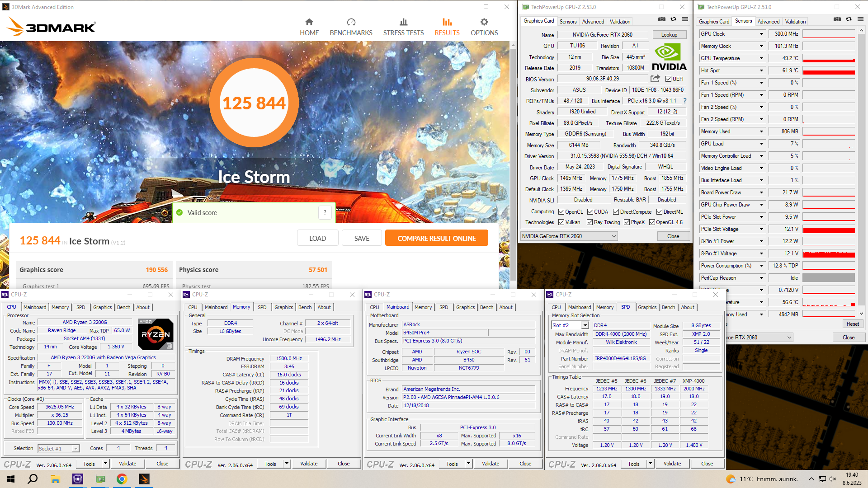Open GPU-Z Sensors window hamburger menu

coord(860,19)
